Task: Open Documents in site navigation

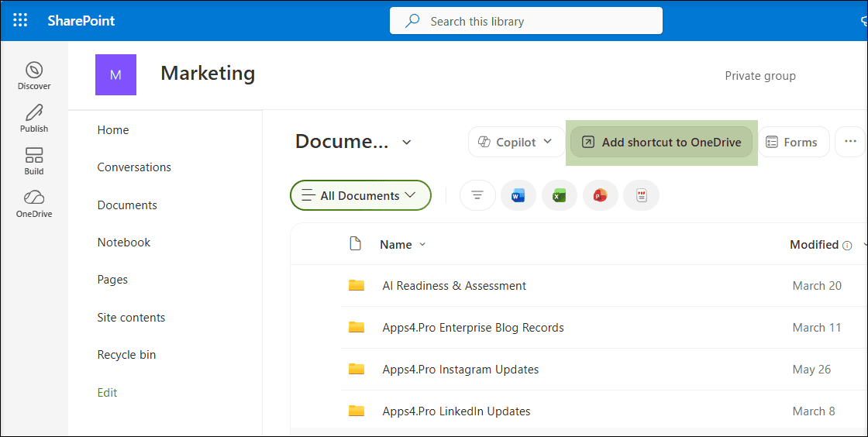Action: 127,205
